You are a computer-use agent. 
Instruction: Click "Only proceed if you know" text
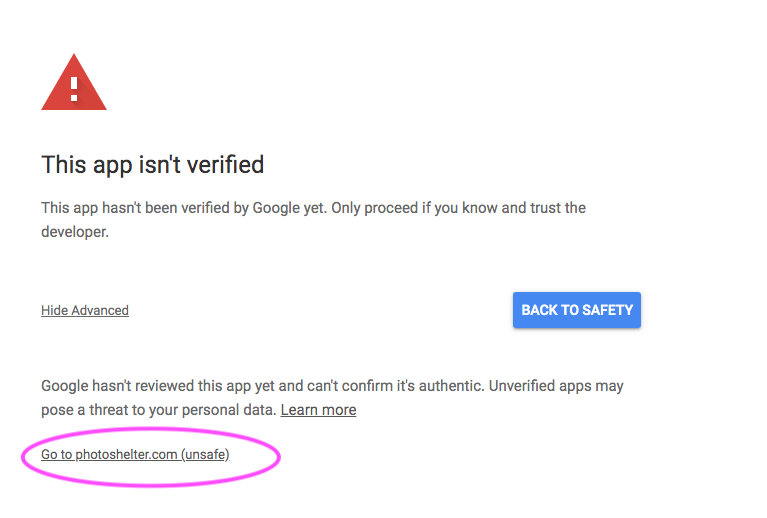click(414, 208)
